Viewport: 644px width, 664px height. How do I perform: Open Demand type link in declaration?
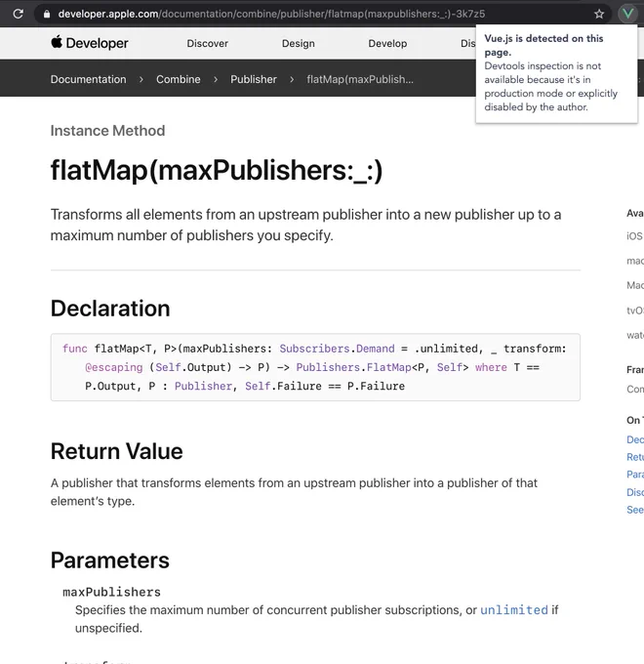pyautogui.click(x=376, y=349)
